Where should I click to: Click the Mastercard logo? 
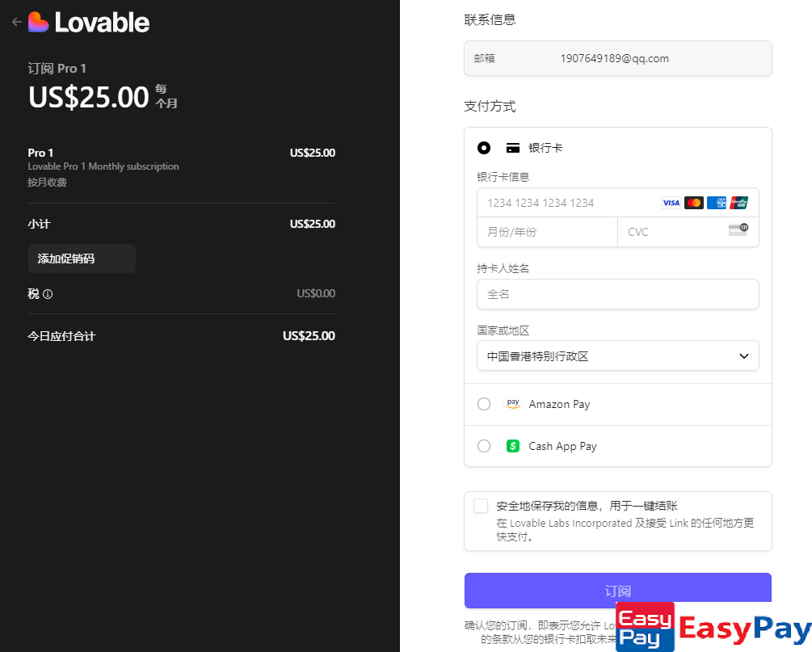(x=694, y=203)
